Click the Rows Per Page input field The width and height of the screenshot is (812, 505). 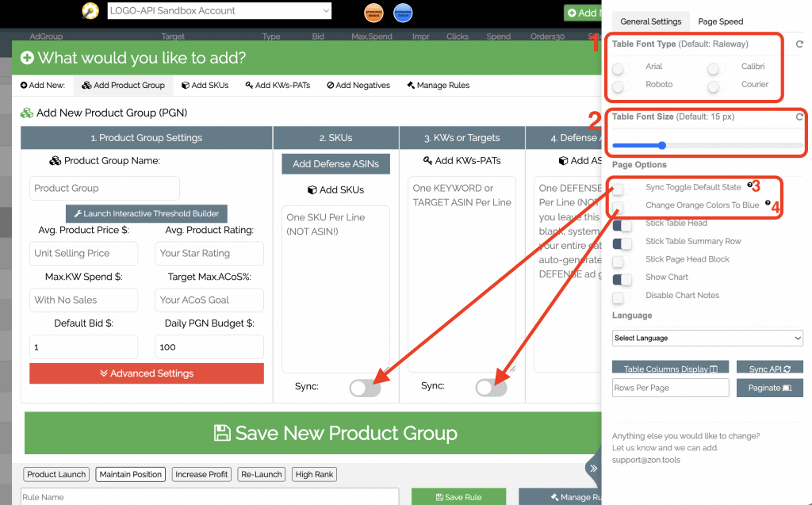(670, 388)
